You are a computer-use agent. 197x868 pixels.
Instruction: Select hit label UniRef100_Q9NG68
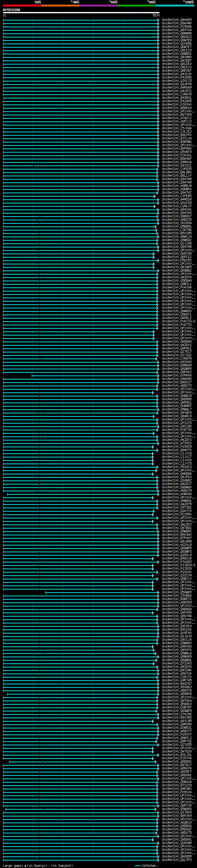point(177,365)
